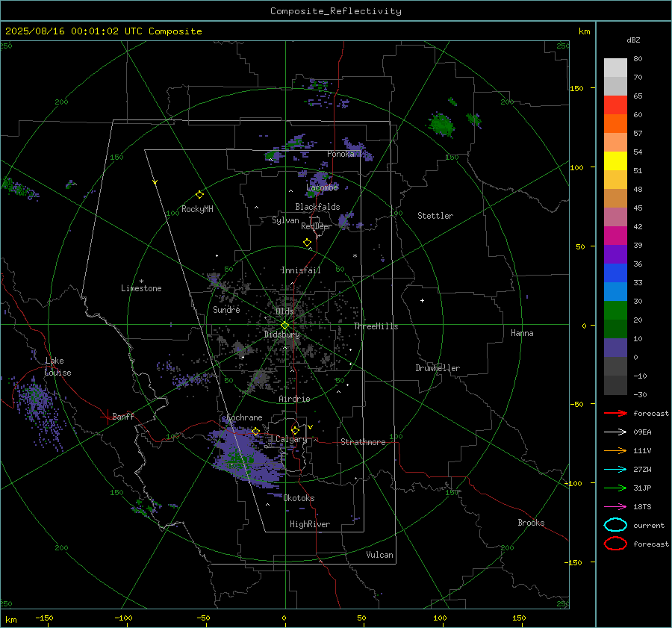This screenshot has height=628, width=672.
Task: Click the green echo cluster northwest of Stettler
Action: (x=441, y=125)
